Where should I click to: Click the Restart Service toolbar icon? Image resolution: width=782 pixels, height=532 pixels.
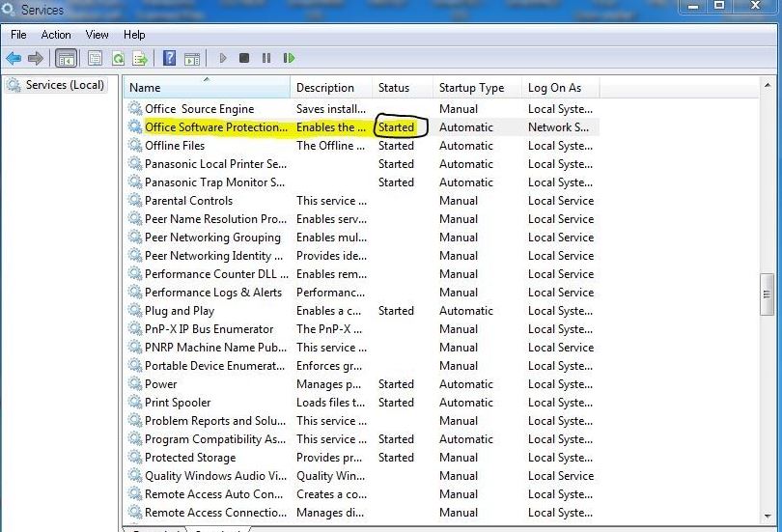(289, 59)
